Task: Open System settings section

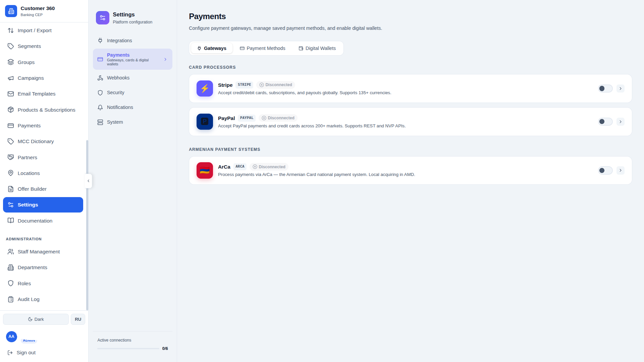Action: (x=132, y=122)
